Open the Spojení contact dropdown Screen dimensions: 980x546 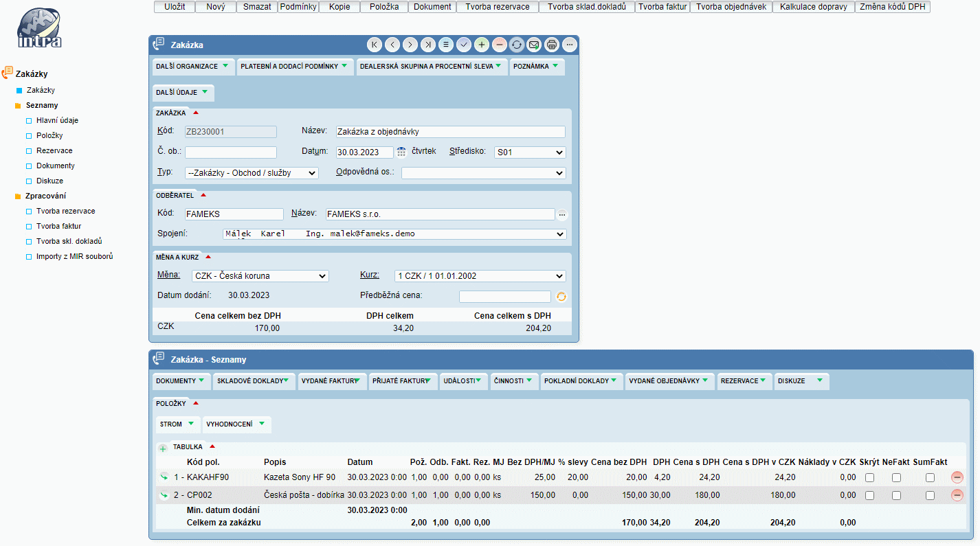click(395, 234)
